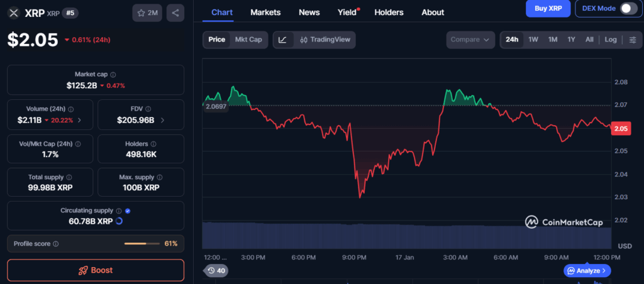This screenshot has width=644, height=284.
Task: Toggle DEX Mode switch
Action: click(628, 8)
